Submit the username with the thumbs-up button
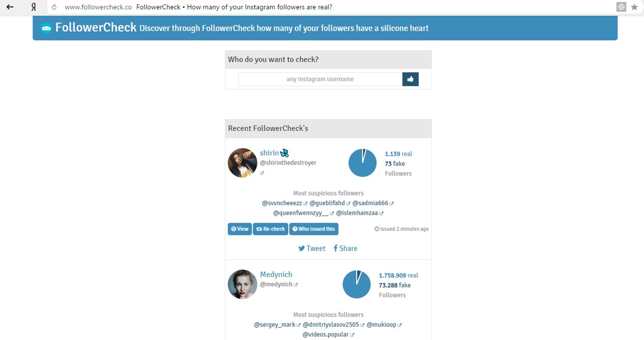This screenshot has height=340, width=644. (410, 79)
